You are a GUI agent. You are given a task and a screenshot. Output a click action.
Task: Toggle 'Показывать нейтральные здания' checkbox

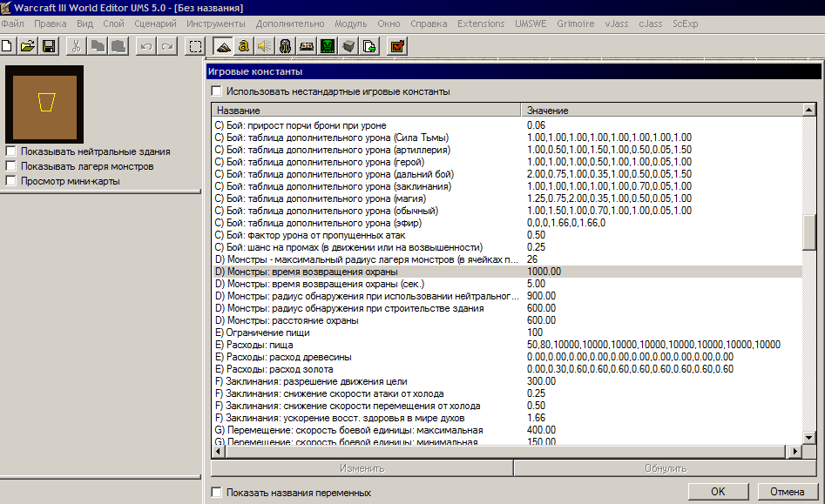coord(10,151)
